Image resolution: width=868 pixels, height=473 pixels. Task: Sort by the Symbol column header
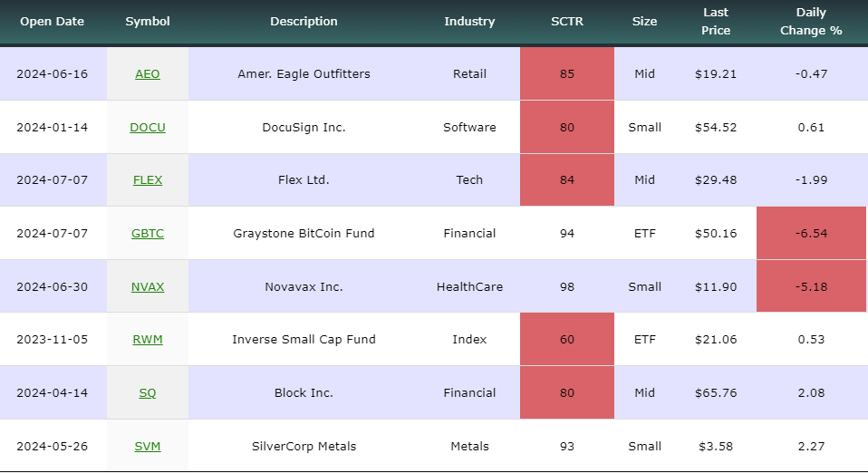pos(148,21)
